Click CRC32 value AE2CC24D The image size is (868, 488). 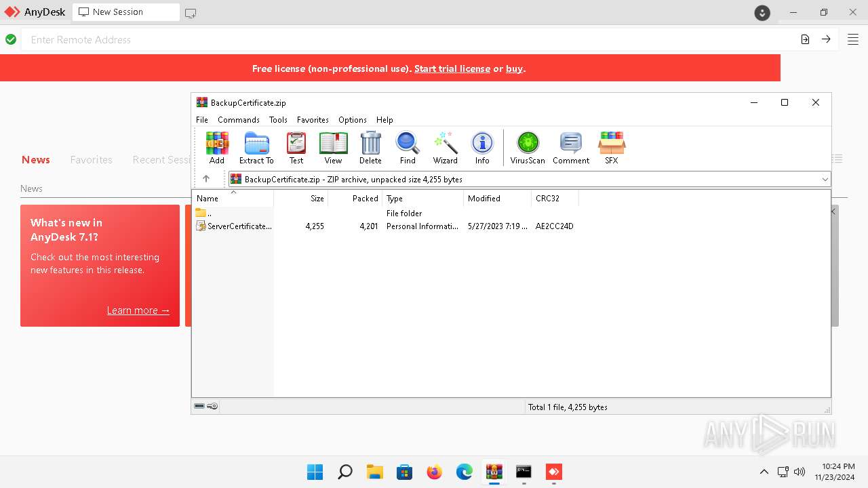[x=554, y=226]
